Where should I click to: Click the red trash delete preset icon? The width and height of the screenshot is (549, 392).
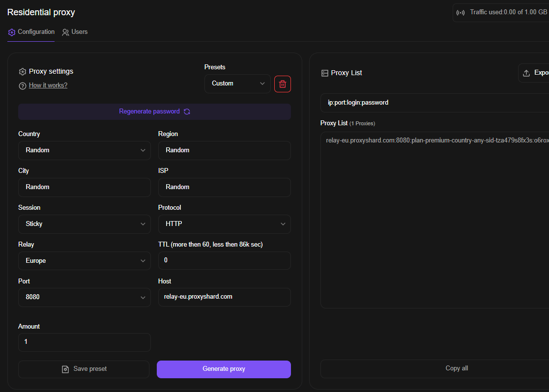(283, 84)
